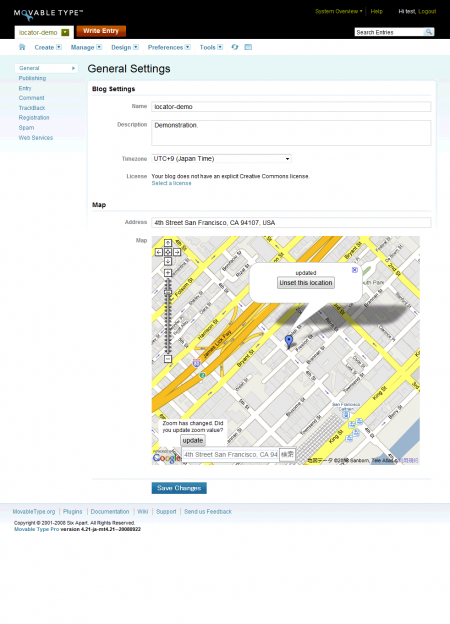Open the Preferences menu
The image size is (450, 624).
pos(165,47)
